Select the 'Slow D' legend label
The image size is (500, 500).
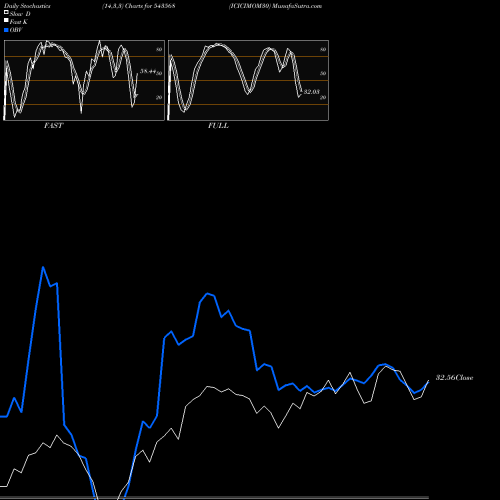(20, 14)
